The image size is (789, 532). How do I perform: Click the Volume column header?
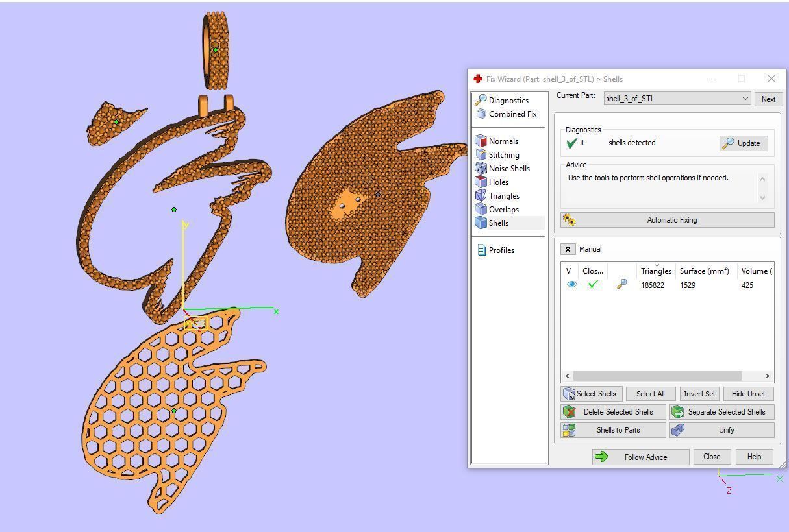[756, 271]
